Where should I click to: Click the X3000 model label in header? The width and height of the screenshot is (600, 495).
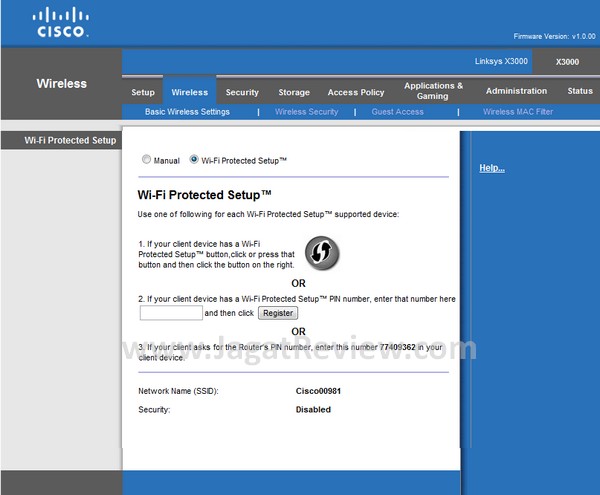tap(567, 61)
